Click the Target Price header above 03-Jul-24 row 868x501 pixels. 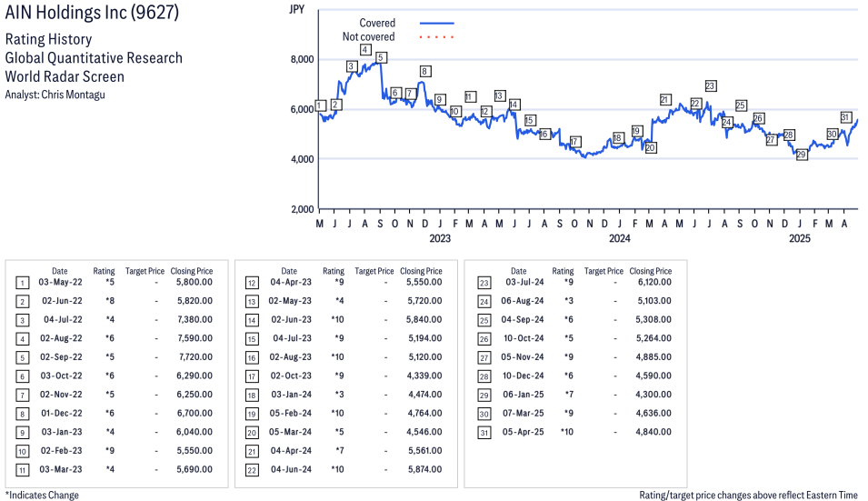coord(604,271)
